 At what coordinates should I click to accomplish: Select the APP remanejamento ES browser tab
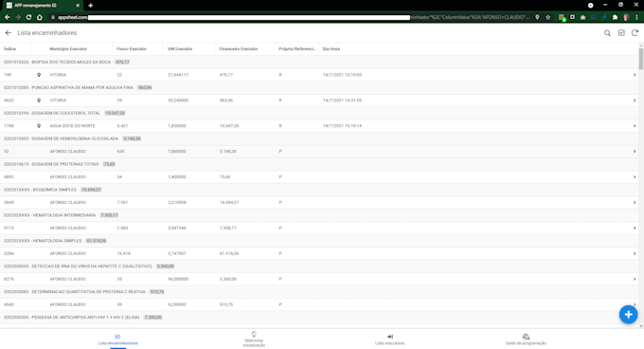[x=42, y=6]
